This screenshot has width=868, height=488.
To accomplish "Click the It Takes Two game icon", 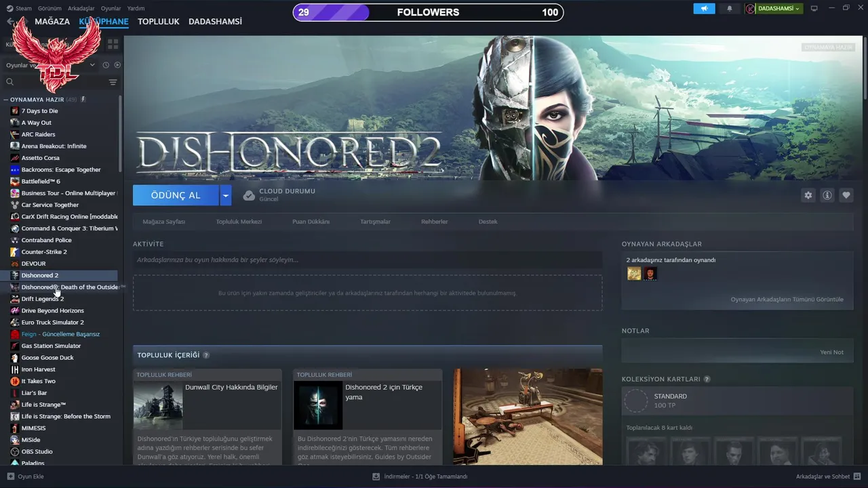I will click(15, 381).
